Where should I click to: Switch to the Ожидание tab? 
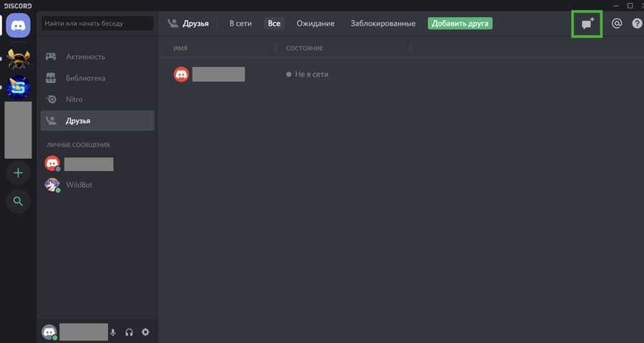pos(316,24)
